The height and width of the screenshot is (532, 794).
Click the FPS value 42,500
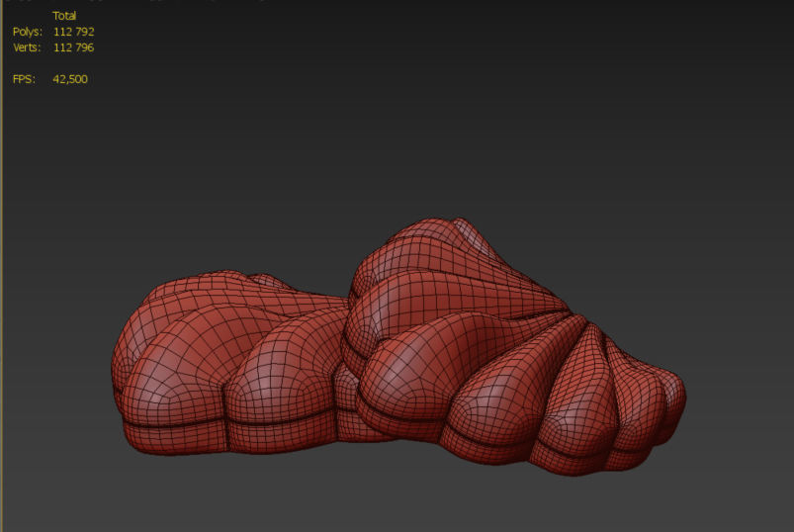70,79
